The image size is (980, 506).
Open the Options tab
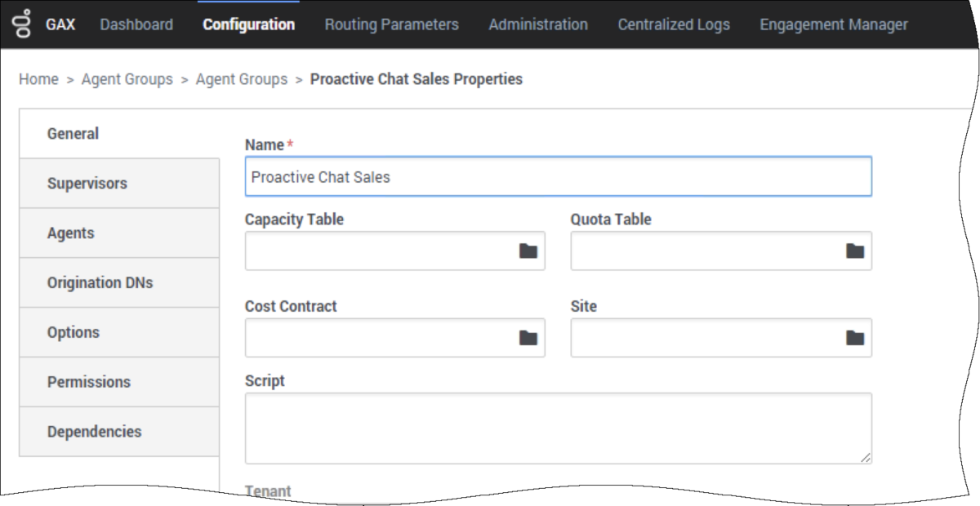[x=119, y=333]
